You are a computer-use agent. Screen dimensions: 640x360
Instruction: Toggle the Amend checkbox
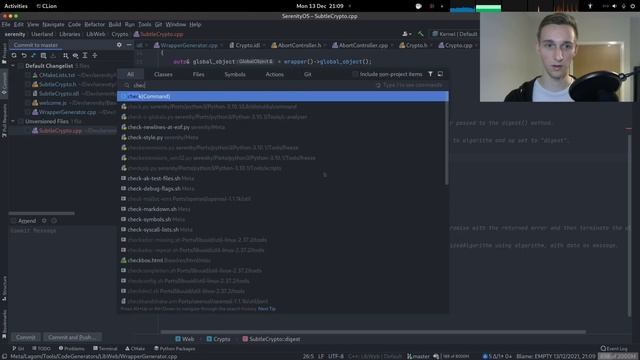(14, 221)
